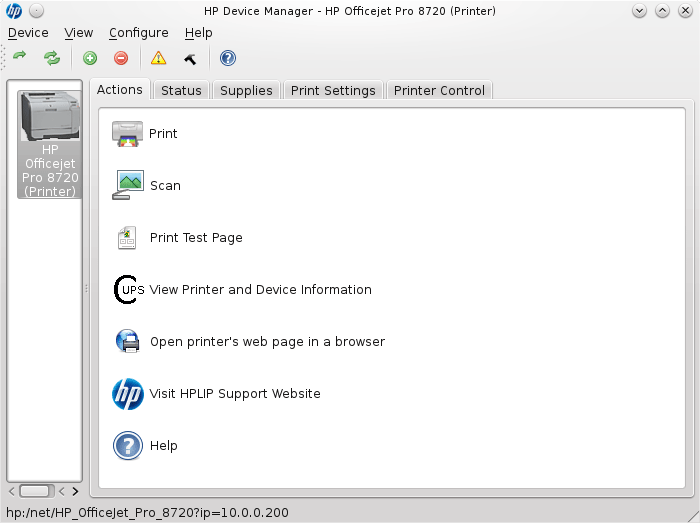The width and height of the screenshot is (700, 523).
Task: Click the Scan action scanner icon
Action: click(128, 185)
